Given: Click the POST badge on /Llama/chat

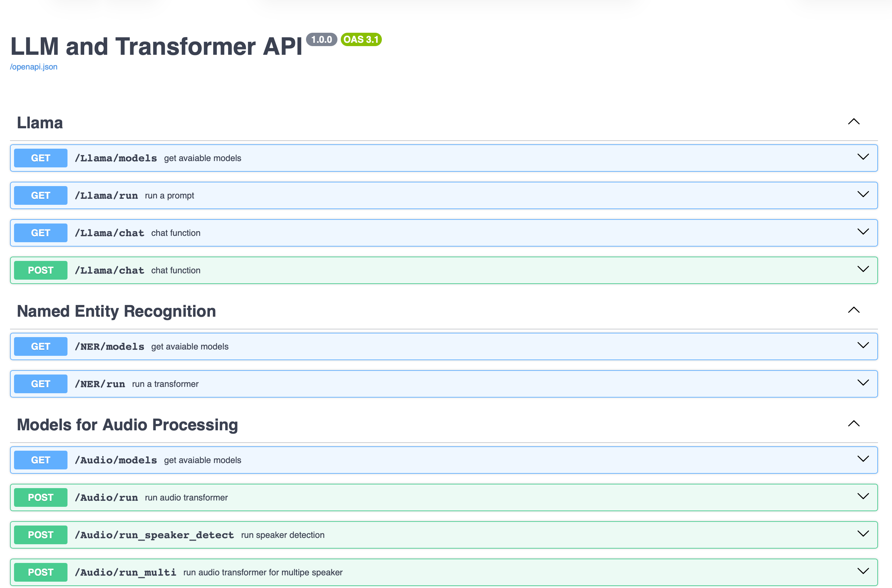Looking at the screenshot, I should click(40, 270).
